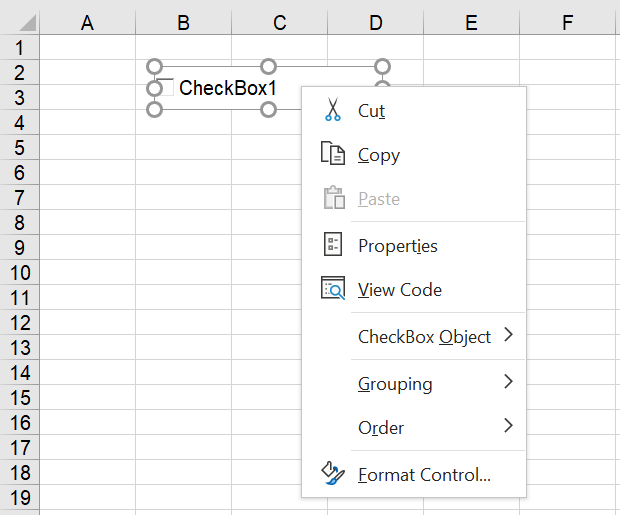Select row 8 header
Image resolution: width=620 pixels, height=515 pixels.
click(x=19, y=222)
